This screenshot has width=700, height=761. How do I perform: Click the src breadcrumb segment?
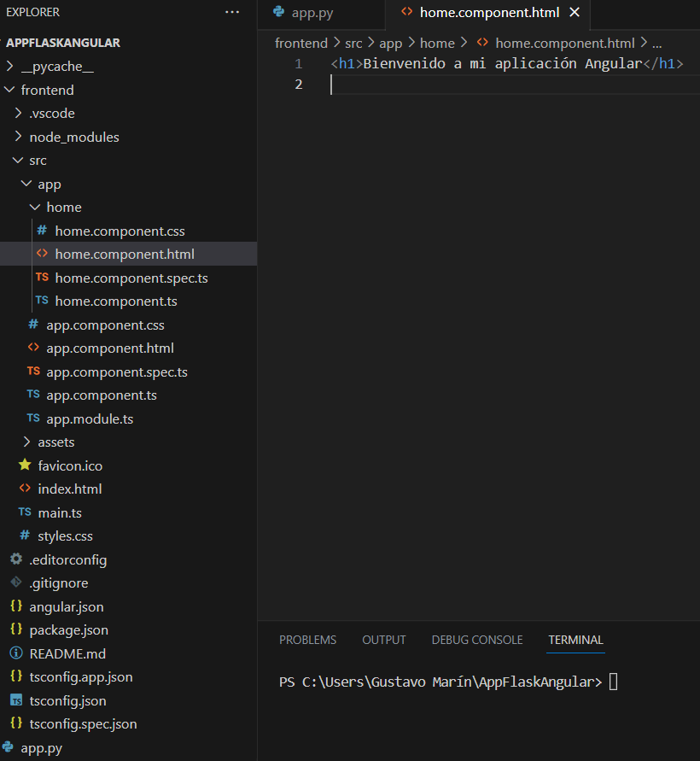point(353,44)
